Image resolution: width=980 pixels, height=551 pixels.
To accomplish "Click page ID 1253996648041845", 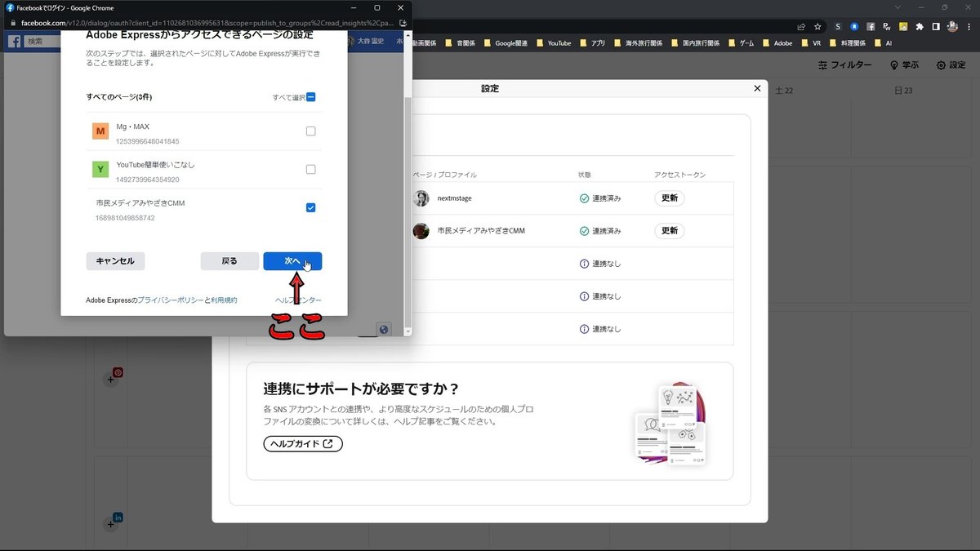I will pyautogui.click(x=148, y=141).
